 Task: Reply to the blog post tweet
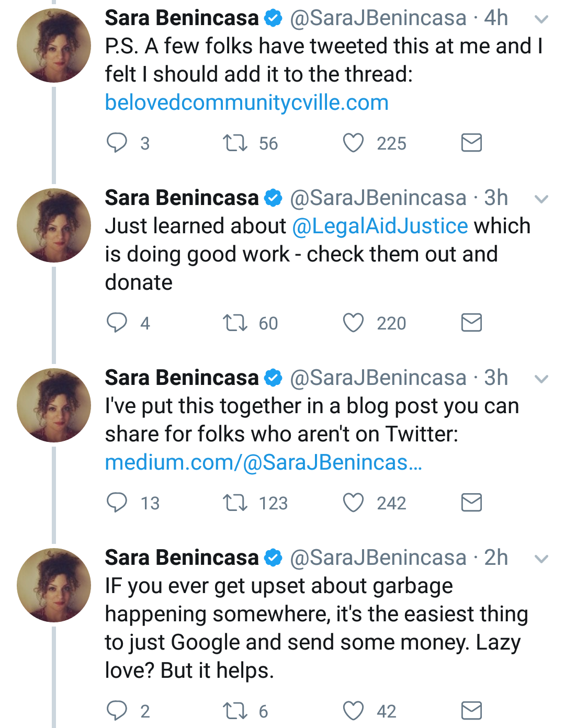117,503
